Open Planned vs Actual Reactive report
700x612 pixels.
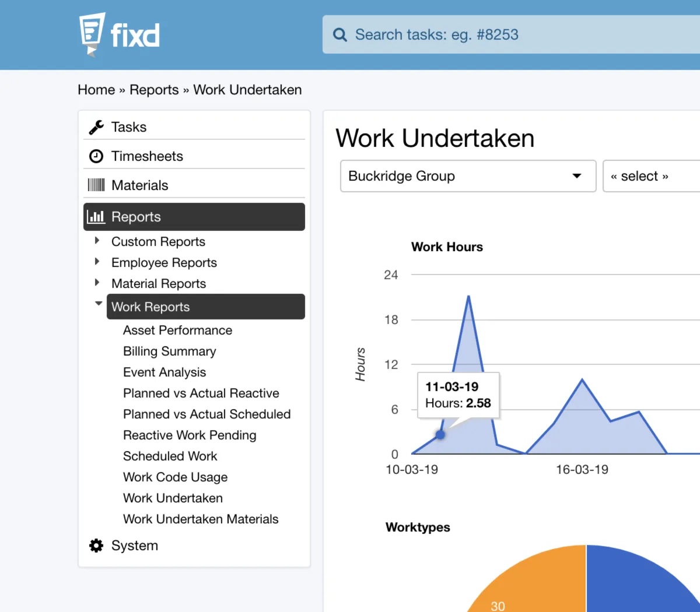tap(201, 393)
